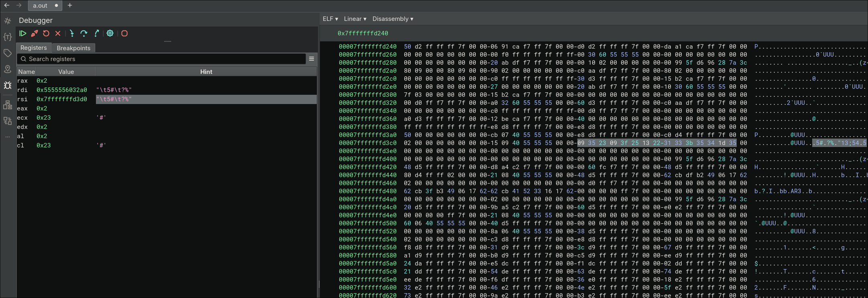
Task: Click the red Pause octagon icon
Action: tap(124, 33)
